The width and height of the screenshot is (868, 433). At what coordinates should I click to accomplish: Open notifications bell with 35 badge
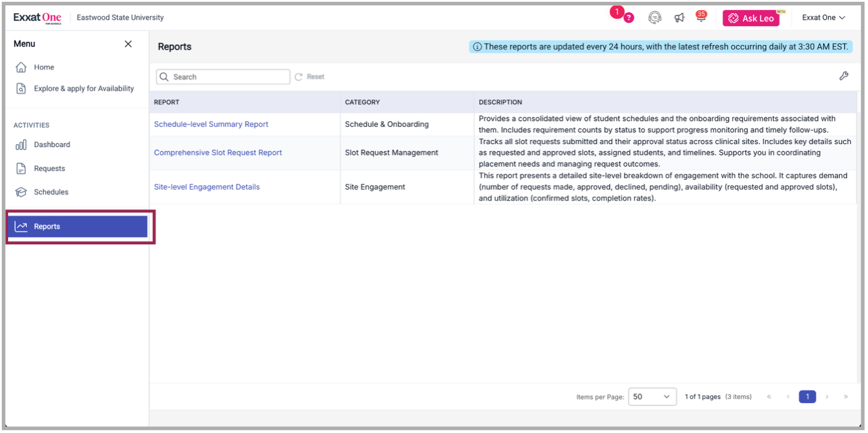click(701, 18)
